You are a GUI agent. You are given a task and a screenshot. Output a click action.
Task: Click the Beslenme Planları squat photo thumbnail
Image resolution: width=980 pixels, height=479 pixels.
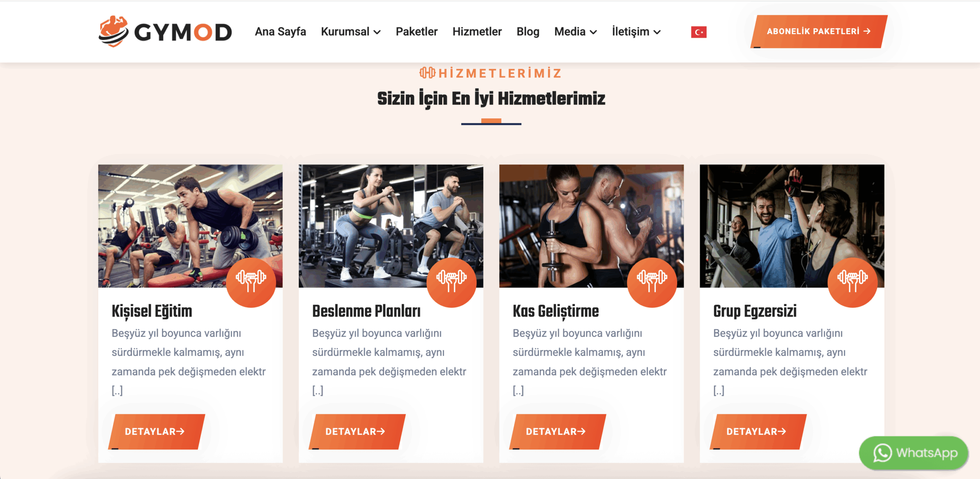pos(391,226)
